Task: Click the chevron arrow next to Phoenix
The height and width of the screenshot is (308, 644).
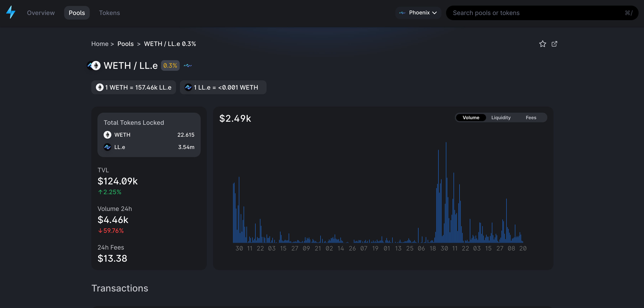Action: pos(434,13)
